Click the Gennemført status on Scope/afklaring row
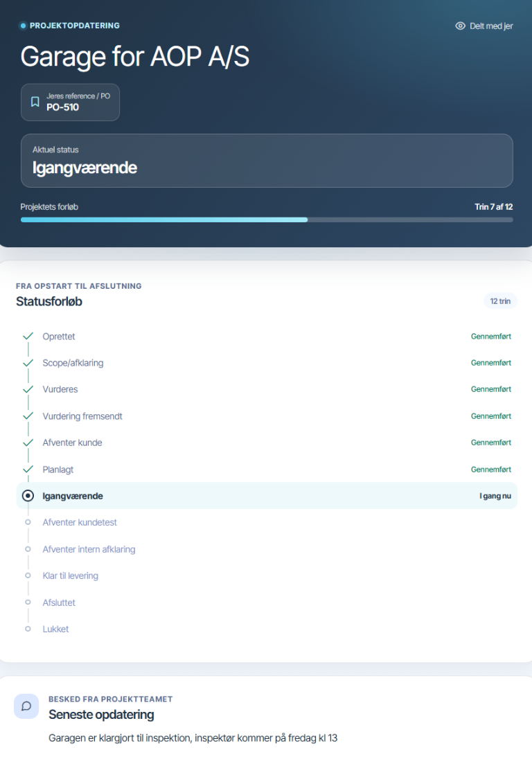This screenshot has width=532, height=759. point(491,363)
